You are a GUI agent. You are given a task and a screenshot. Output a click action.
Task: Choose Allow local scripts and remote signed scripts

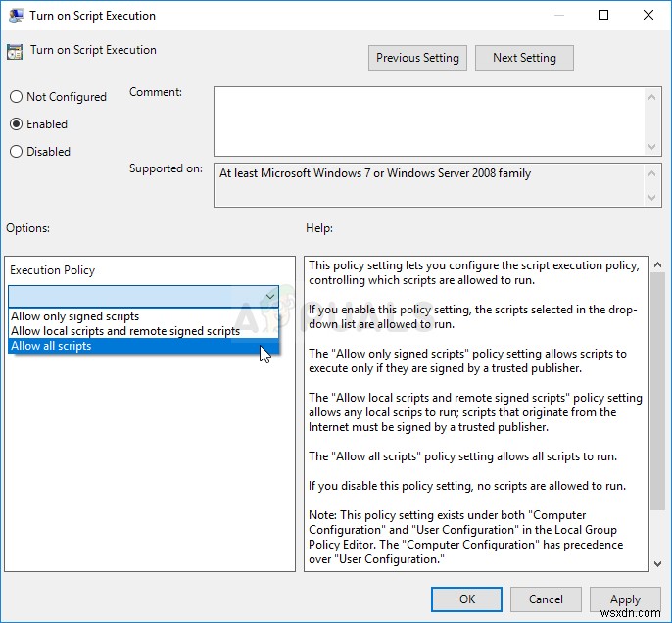coord(143,331)
